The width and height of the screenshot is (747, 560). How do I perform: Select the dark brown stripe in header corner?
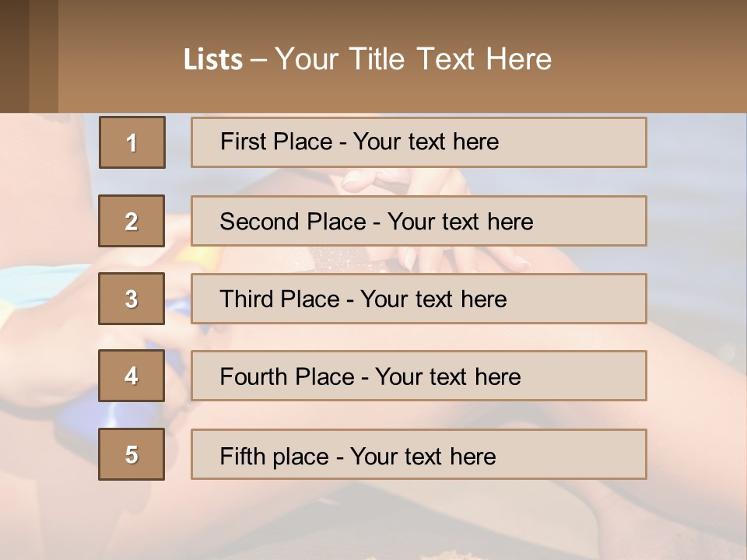(x=14, y=56)
